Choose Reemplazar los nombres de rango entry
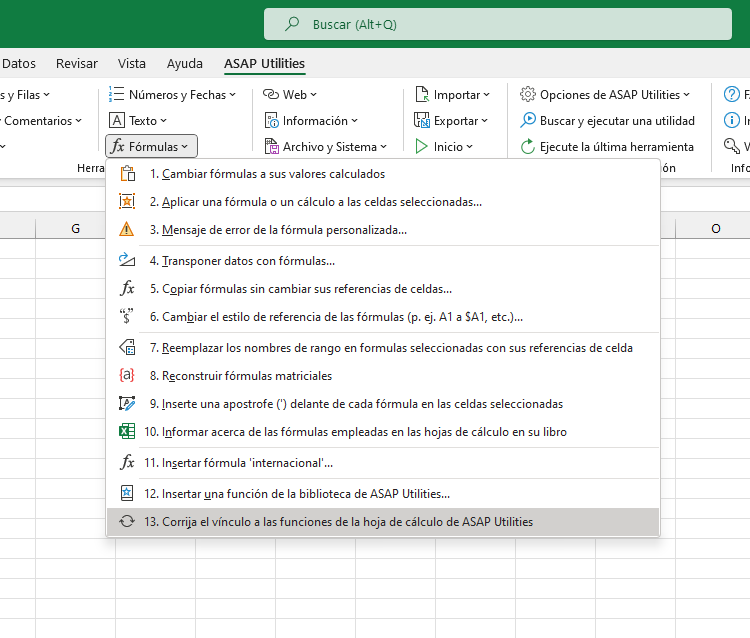 pyautogui.click(x=383, y=348)
